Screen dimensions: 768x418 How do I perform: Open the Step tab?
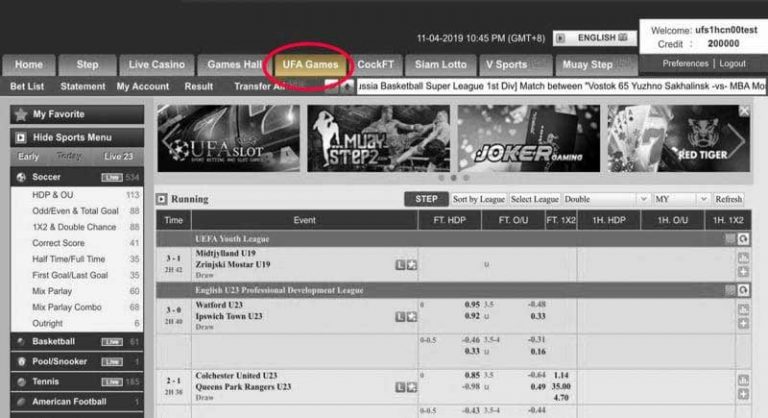point(87,65)
